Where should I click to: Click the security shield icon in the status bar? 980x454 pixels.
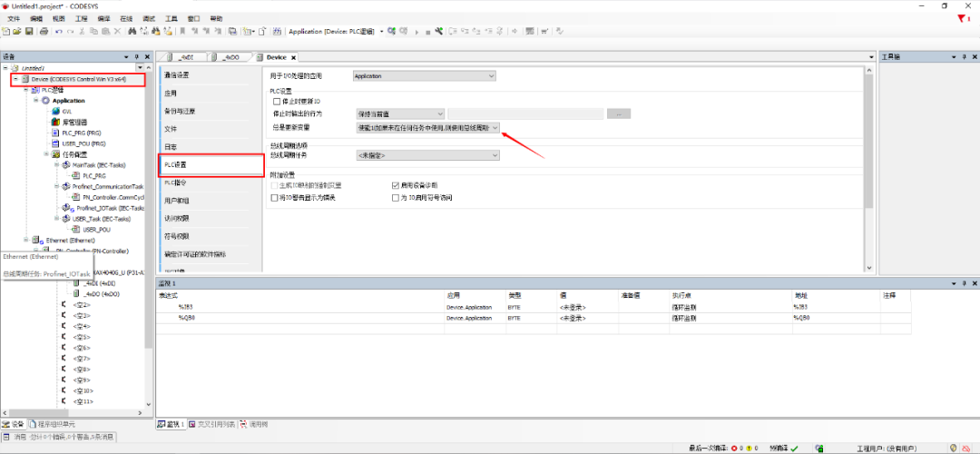coord(953,448)
